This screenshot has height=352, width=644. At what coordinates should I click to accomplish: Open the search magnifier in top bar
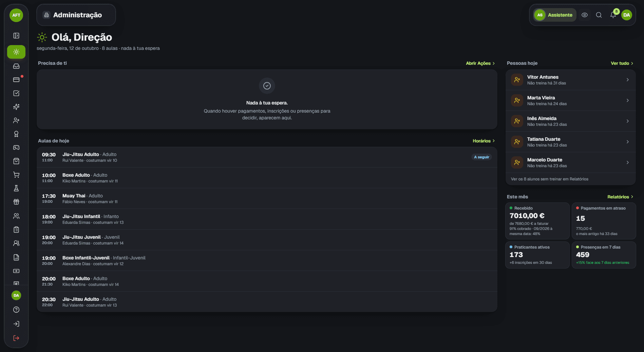599,15
